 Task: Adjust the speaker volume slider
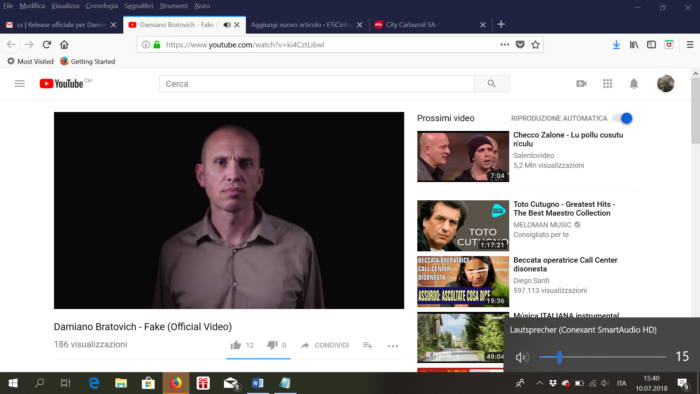602,357
